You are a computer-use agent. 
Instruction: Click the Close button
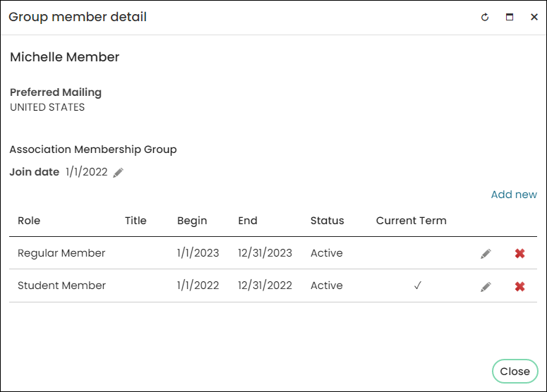point(515,372)
